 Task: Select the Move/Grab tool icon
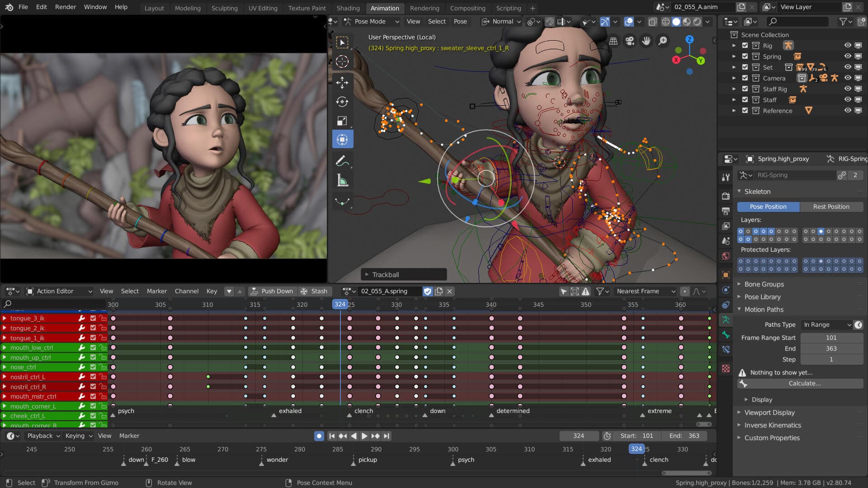[342, 81]
